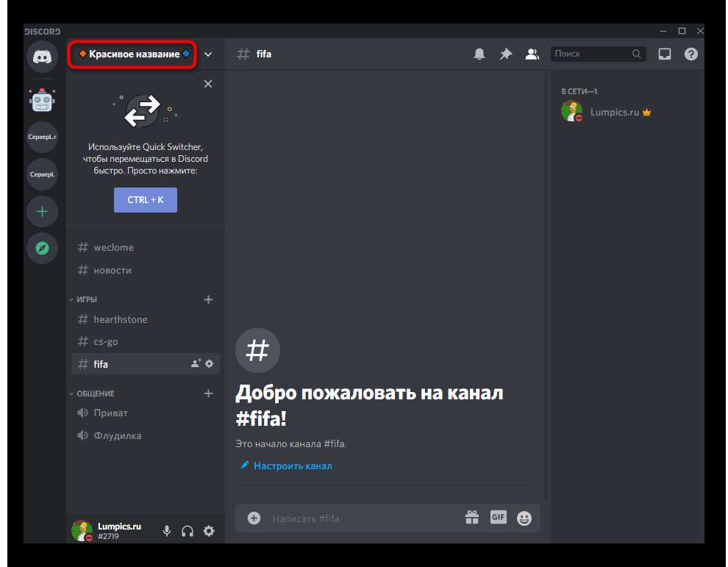Show pinned messages pin icon
This screenshot has height=567, width=728.
coord(506,54)
